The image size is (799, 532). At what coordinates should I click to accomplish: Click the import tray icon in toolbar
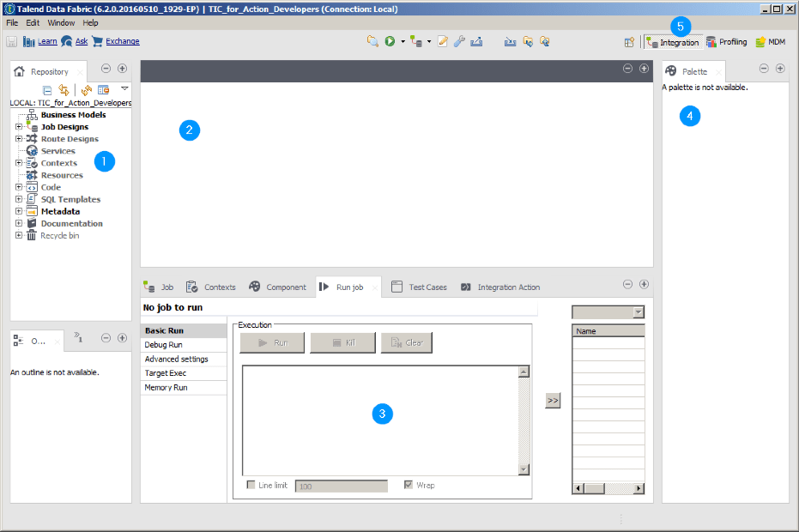point(510,42)
